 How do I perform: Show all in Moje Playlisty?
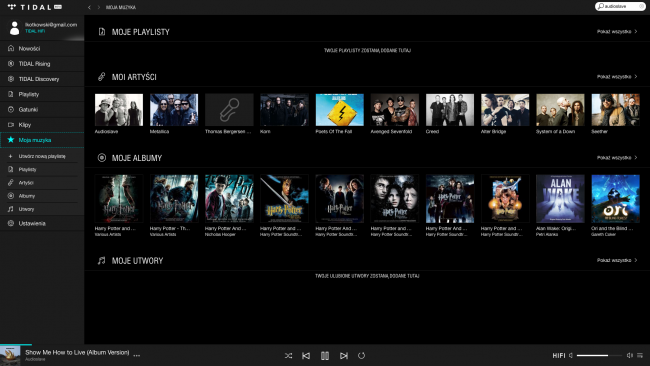(617, 32)
